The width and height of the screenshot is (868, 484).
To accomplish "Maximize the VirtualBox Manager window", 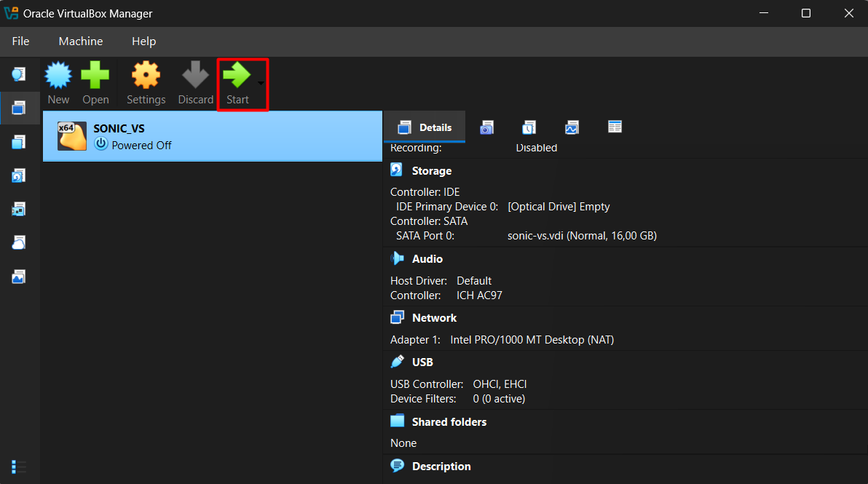I will 806,13.
